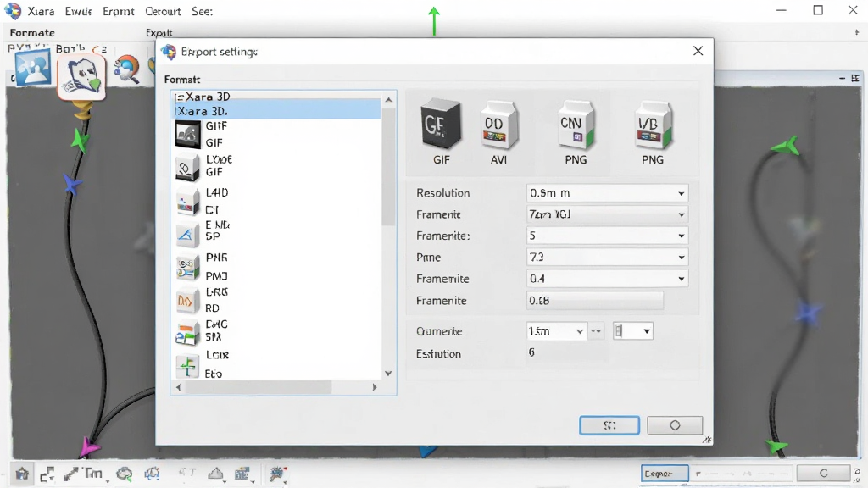Click the icon next to the L'ODE GIF entry
The height and width of the screenshot is (488, 868).
coord(187,169)
